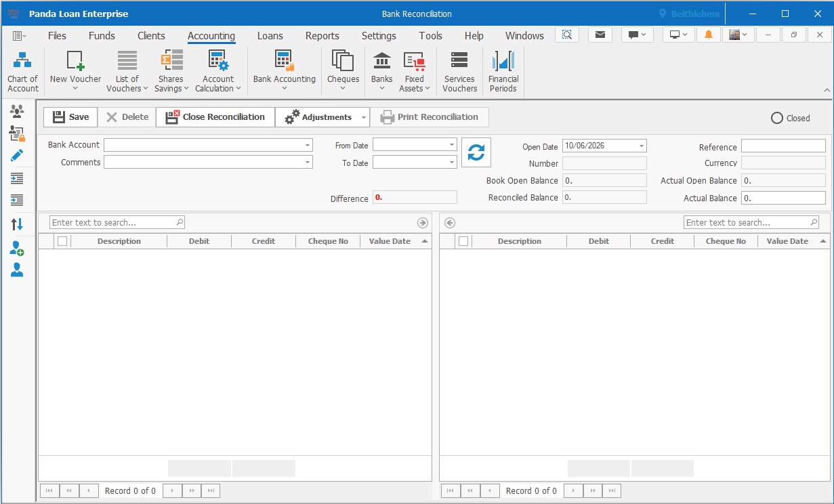Click the single user sidebar icon
The width and height of the screenshot is (834, 504).
pyautogui.click(x=17, y=270)
